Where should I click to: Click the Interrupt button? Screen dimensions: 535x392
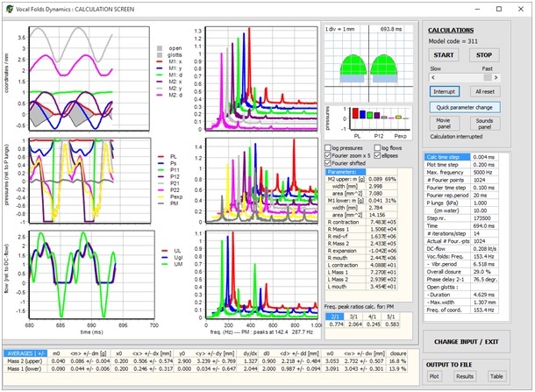(x=444, y=91)
